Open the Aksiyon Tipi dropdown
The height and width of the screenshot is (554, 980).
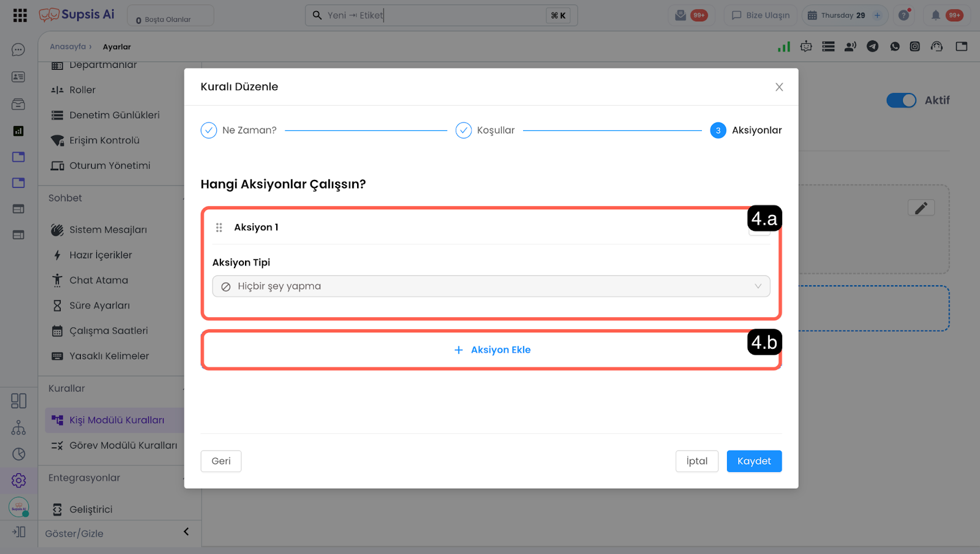pyautogui.click(x=491, y=286)
